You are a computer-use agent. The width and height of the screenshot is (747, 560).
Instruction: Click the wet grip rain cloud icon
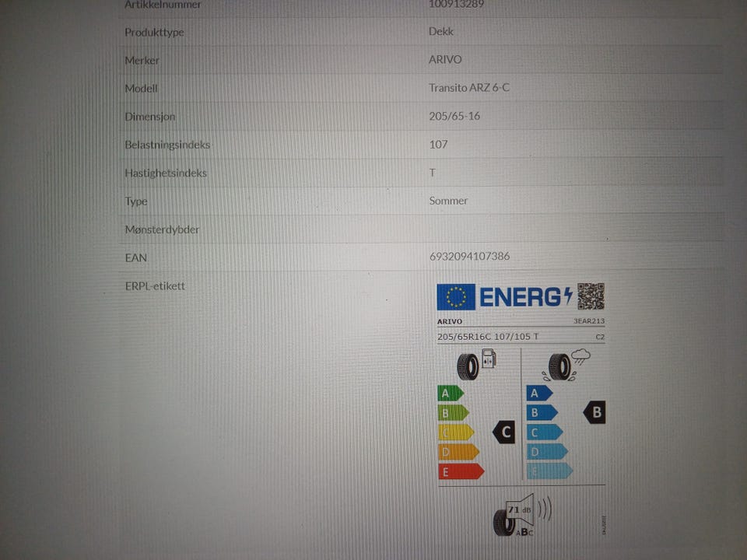coord(566,365)
